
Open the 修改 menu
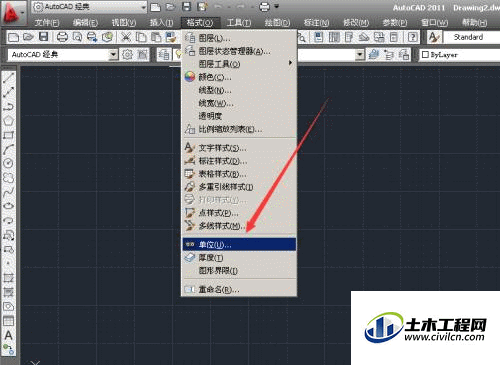point(356,23)
